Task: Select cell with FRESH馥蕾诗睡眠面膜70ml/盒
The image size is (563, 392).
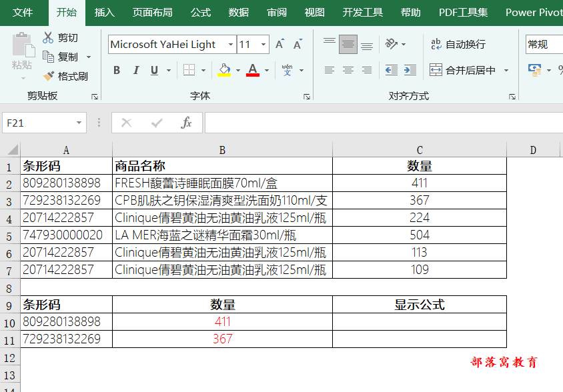Action: tap(222, 183)
